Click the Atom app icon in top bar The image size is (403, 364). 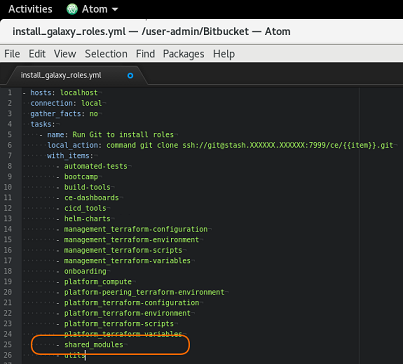pyautogui.click(x=72, y=9)
